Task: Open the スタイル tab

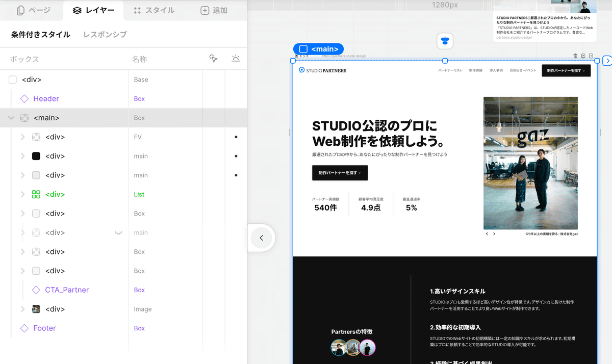Action: pyautogui.click(x=154, y=10)
